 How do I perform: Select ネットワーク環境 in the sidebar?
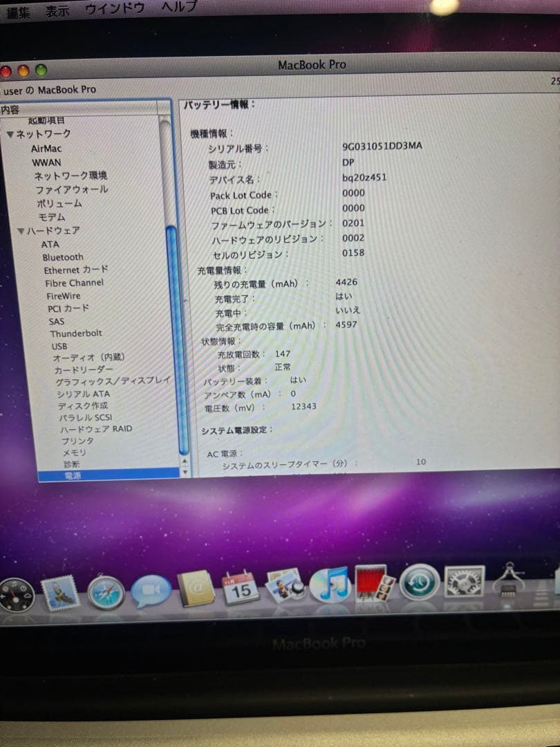[70, 176]
